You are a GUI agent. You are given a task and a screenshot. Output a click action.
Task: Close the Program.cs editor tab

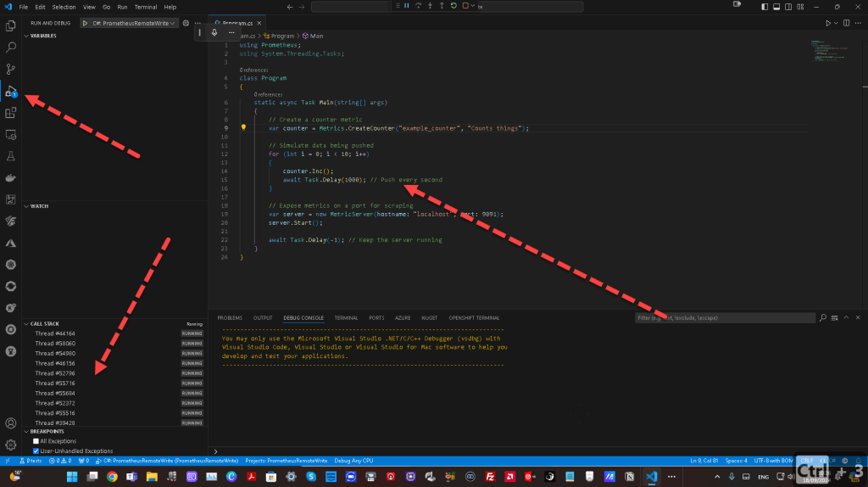pos(259,23)
